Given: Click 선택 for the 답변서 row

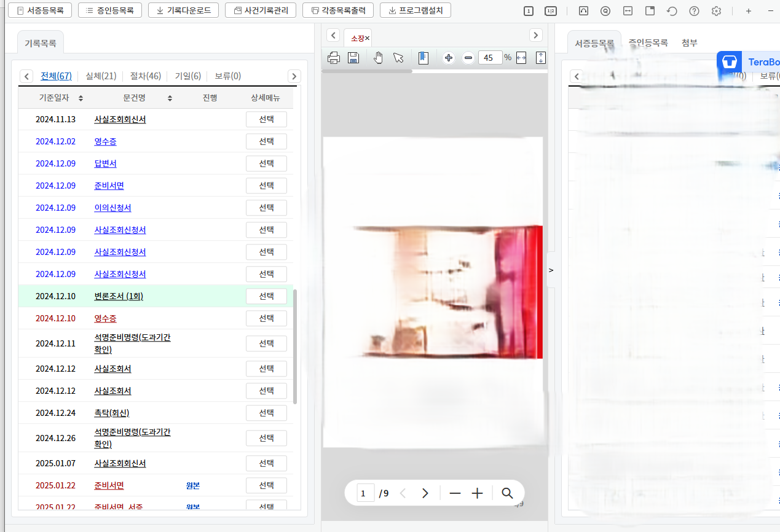Looking at the screenshot, I should pos(266,163).
